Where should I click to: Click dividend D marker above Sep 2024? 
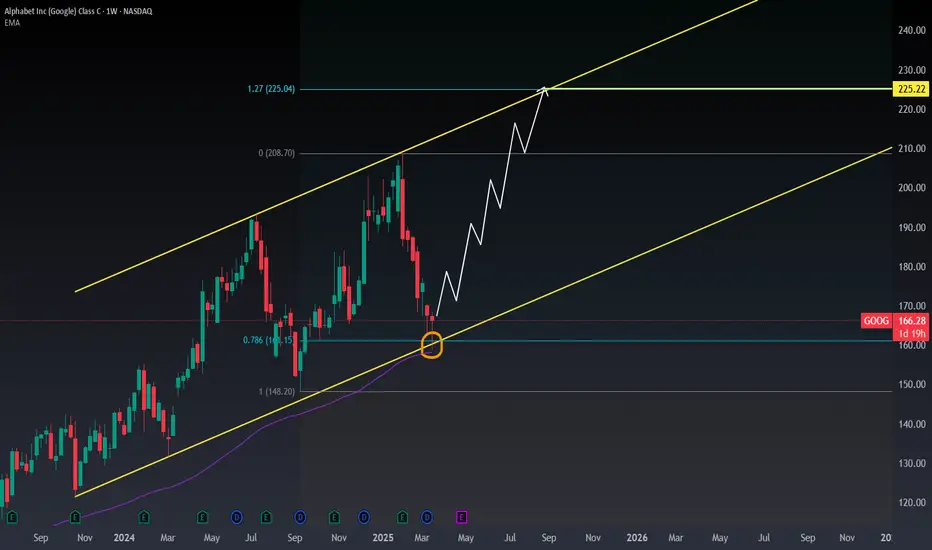pos(300,517)
